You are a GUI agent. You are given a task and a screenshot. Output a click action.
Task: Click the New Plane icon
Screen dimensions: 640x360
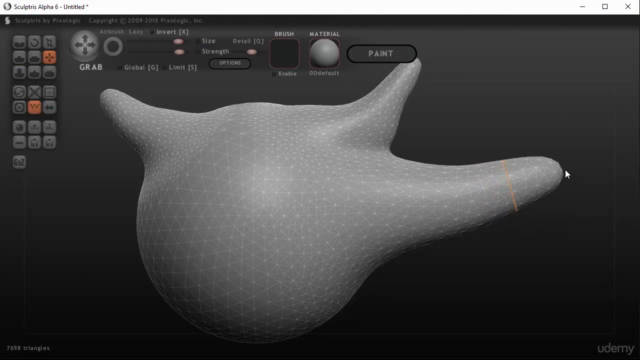click(19, 142)
